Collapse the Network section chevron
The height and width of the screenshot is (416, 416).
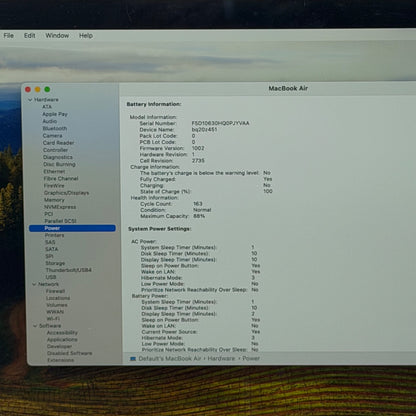(34, 284)
